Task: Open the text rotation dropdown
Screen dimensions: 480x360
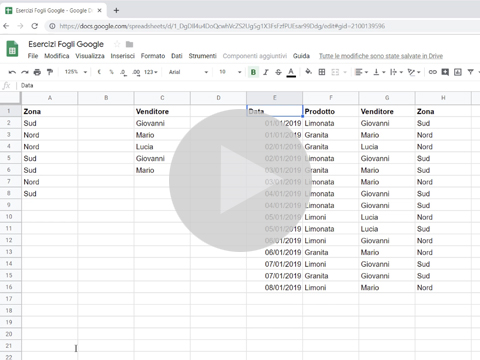Action: click(x=414, y=72)
